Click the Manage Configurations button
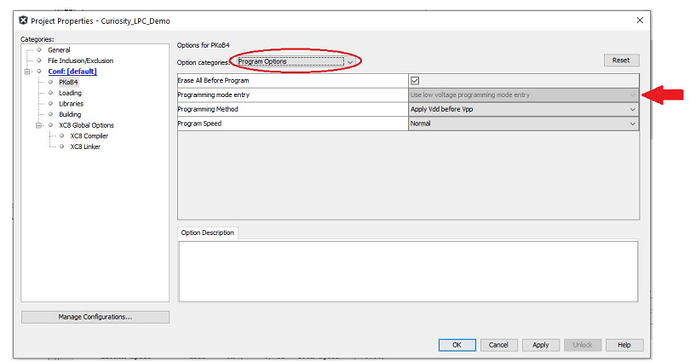 [x=95, y=317]
